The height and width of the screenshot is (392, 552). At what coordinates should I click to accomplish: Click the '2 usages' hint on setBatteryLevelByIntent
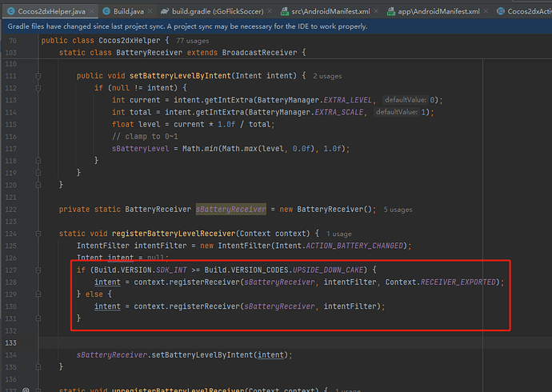pyautogui.click(x=327, y=76)
